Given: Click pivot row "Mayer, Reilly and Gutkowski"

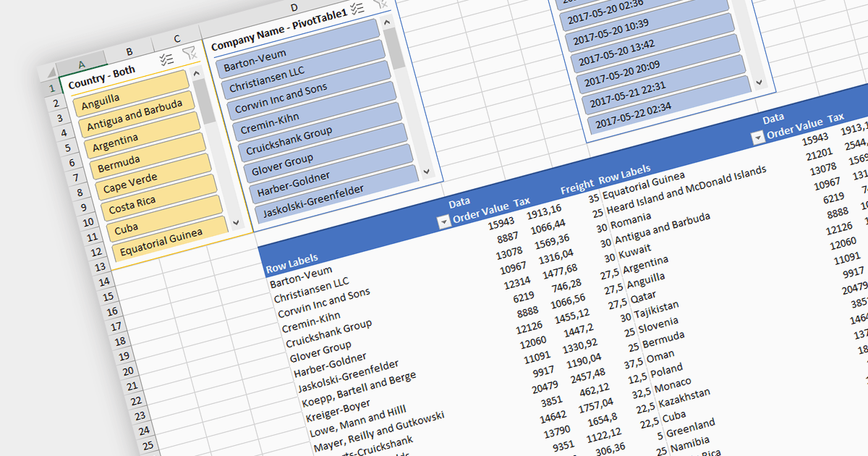Looking at the screenshot, I should click(x=380, y=433).
